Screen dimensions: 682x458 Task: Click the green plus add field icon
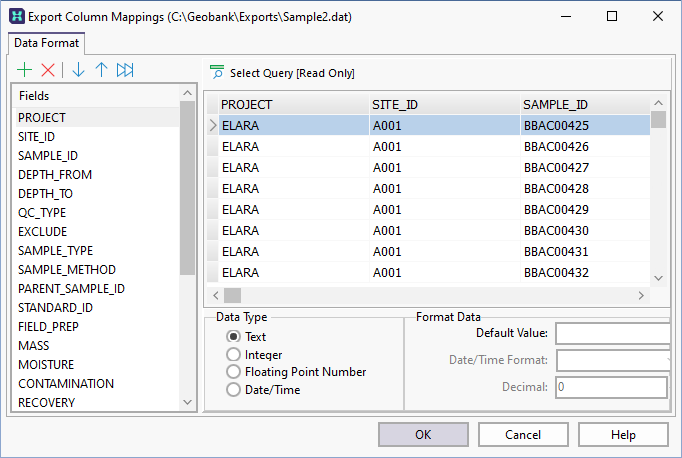pos(25,70)
